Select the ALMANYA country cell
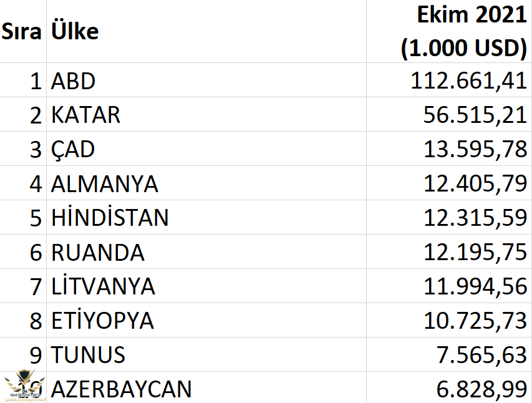The width and height of the screenshot is (532, 403). coord(206,183)
